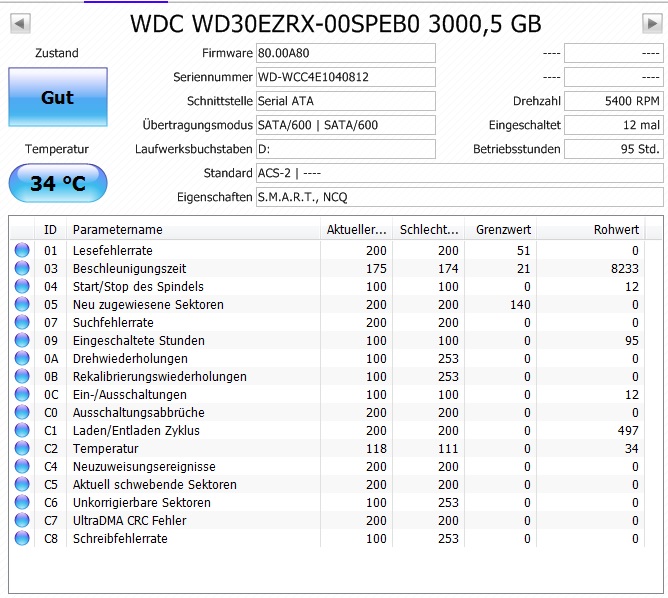Viewport: 668px width, 598px height.
Task: Click the Übertragungsmodus field SATA/600
Action: tap(346, 125)
